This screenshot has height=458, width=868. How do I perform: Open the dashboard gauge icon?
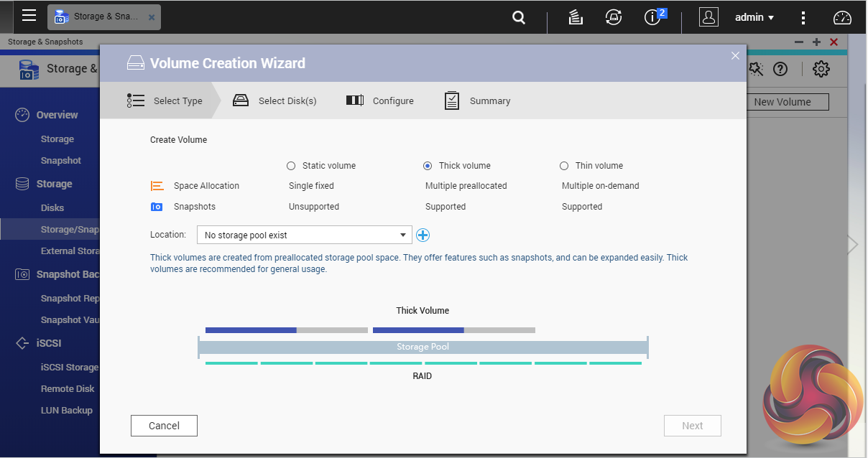point(841,18)
